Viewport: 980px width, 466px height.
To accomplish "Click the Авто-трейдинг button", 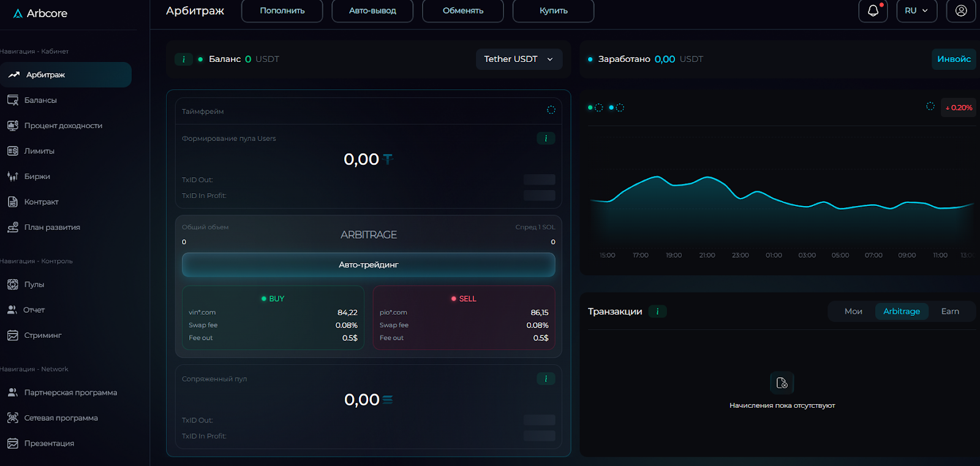I will [x=368, y=265].
